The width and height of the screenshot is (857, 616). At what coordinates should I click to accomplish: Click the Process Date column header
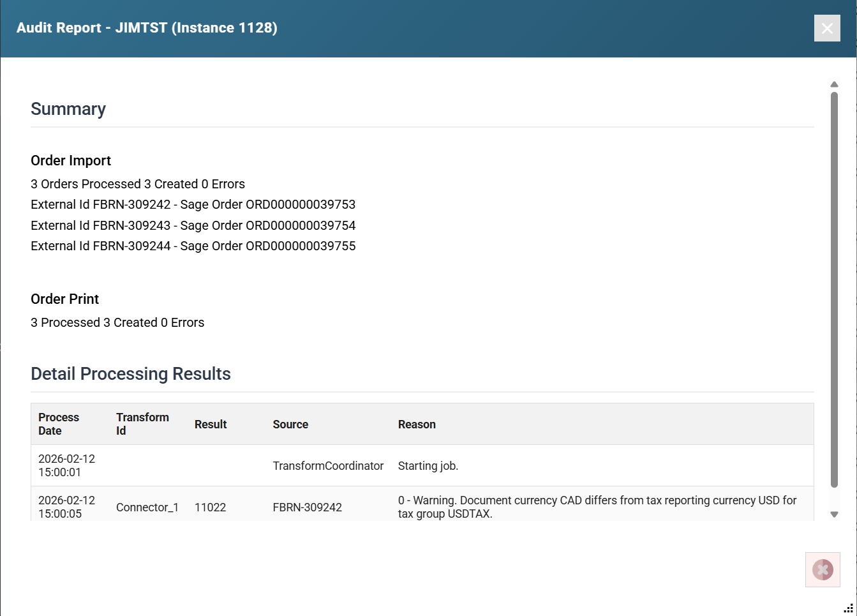click(x=59, y=424)
